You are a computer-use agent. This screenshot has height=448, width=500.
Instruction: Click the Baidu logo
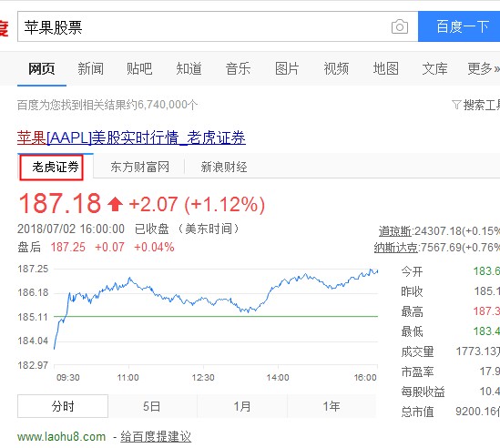pyautogui.click(x=4, y=28)
